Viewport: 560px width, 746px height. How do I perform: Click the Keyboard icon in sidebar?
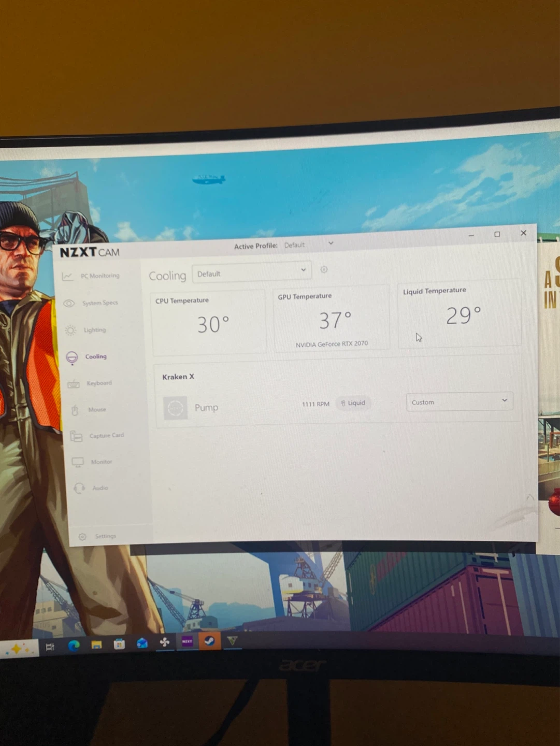click(x=74, y=384)
